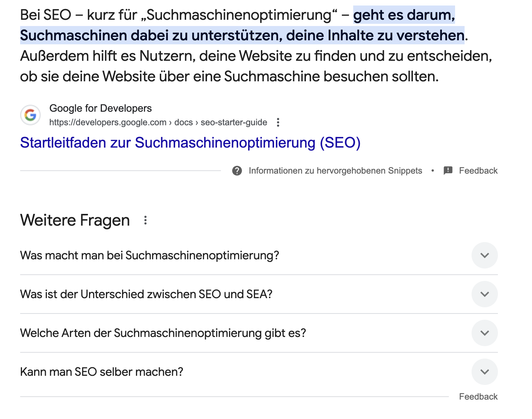Click the Google for Developers favicon

[30, 115]
